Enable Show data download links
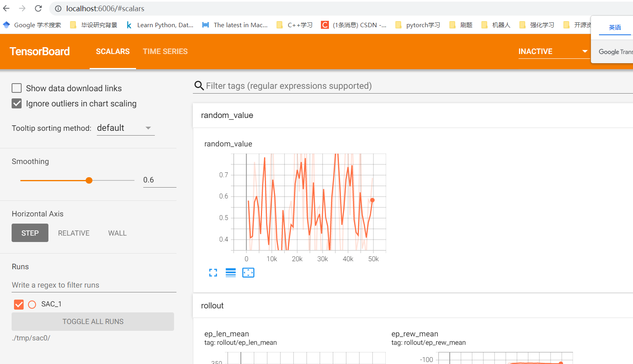The image size is (633, 364). (17, 88)
